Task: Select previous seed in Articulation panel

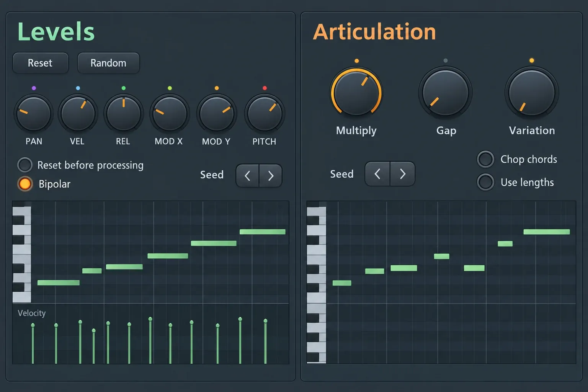Action: click(x=377, y=174)
